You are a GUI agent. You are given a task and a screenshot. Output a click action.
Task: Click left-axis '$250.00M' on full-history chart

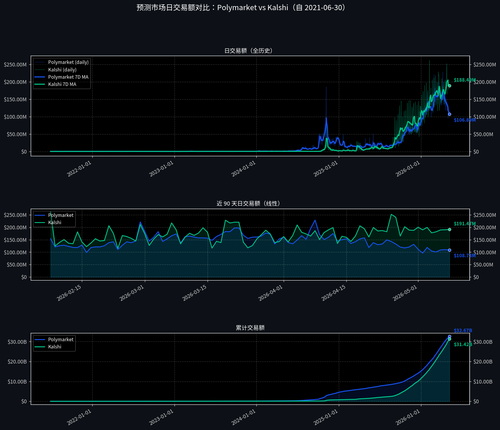[15, 65]
